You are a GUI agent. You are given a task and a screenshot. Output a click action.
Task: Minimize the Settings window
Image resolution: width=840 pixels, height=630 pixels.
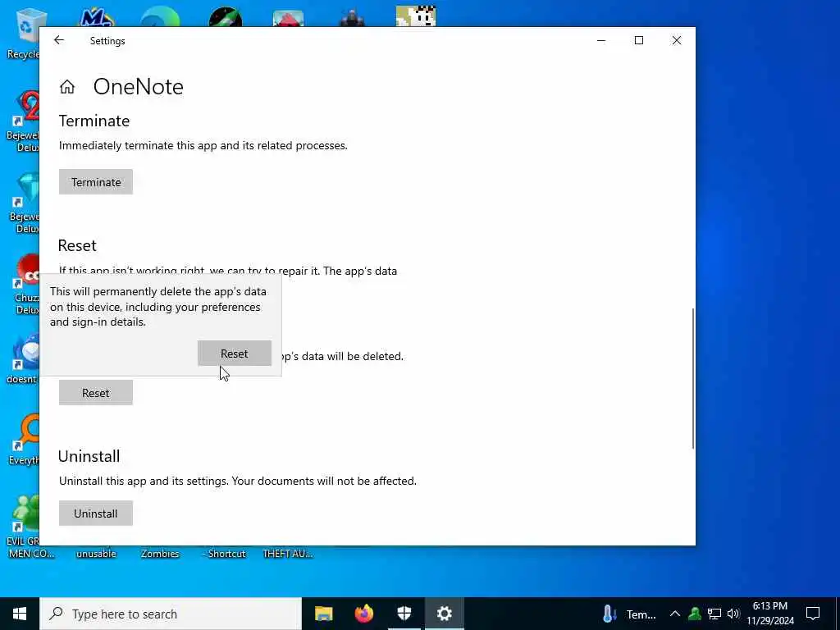pos(601,40)
